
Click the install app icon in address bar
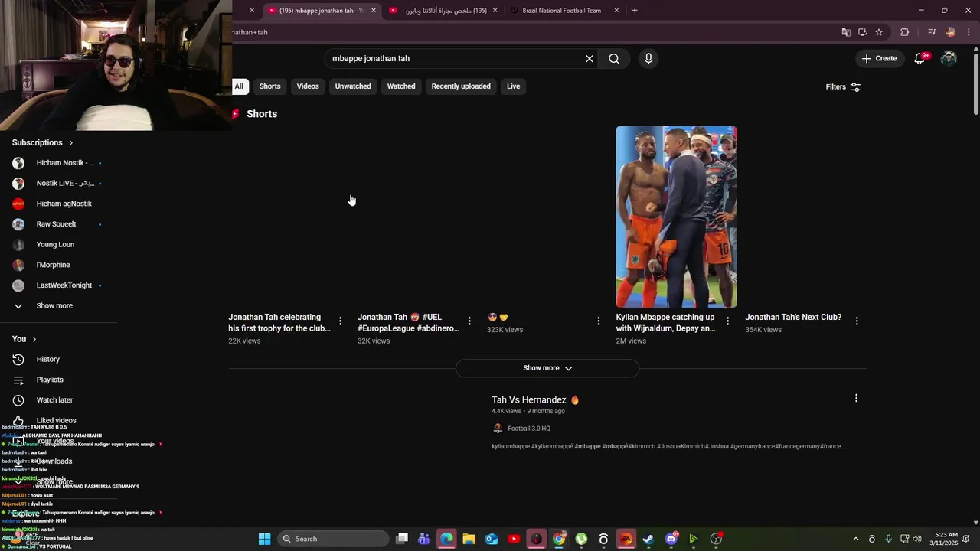click(862, 32)
